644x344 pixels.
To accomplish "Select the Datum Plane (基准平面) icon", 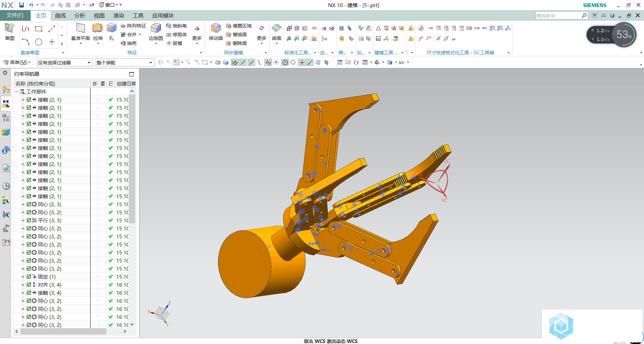I will (80, 28).
